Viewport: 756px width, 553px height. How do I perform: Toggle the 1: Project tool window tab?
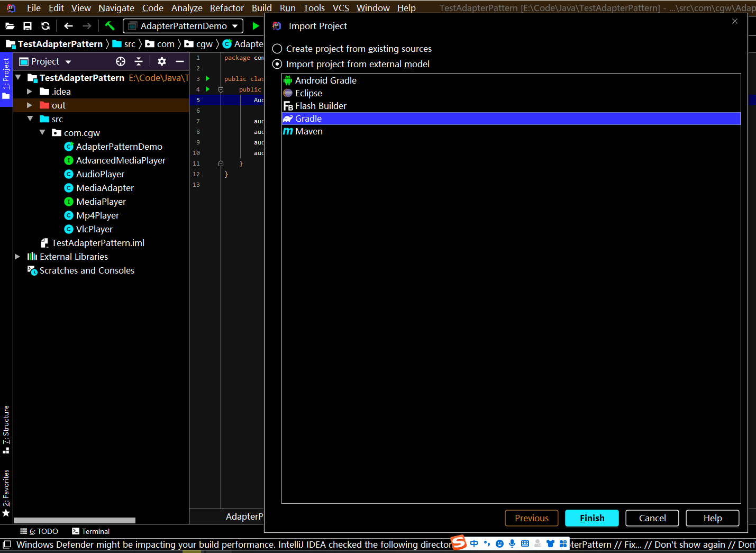(x=6, y=79)
